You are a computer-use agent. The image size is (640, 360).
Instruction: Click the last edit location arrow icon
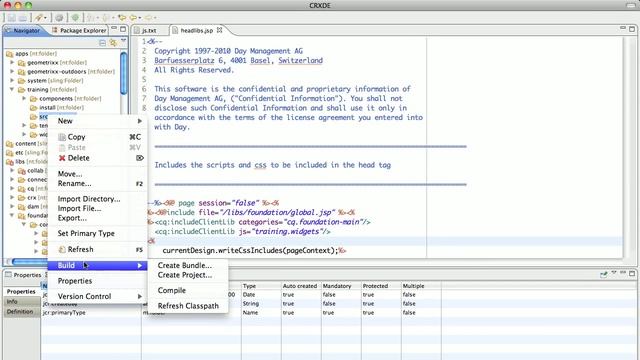pos(122,18)
